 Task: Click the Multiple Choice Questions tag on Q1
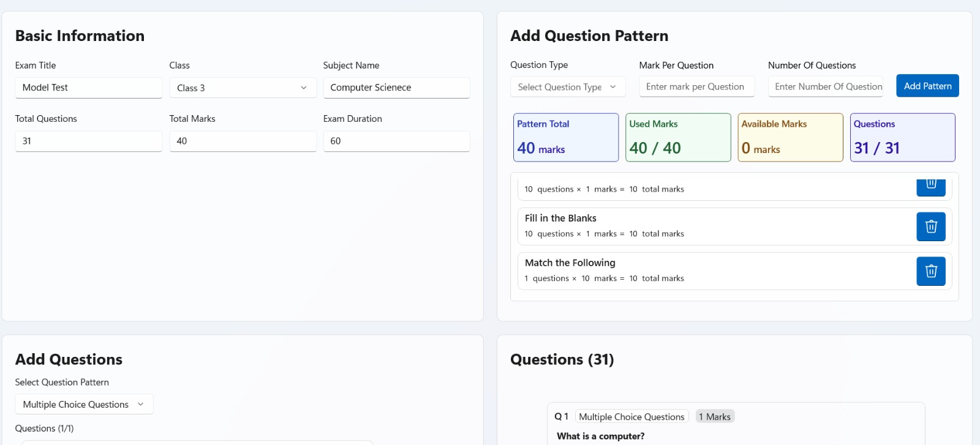point(631,417)
